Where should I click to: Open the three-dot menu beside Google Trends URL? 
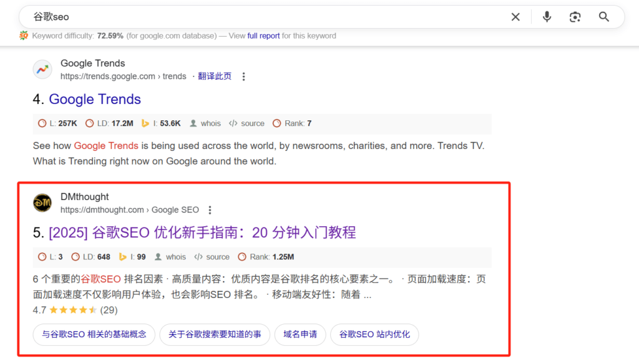click(x=243, y=77)
